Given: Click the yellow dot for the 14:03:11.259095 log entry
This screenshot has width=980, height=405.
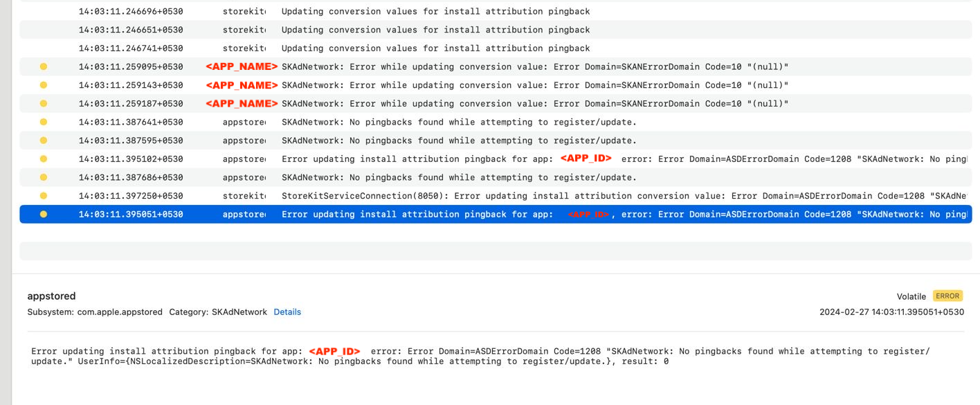Looking at the screenshot, I should pyautogui.click(x=43, y=67).
